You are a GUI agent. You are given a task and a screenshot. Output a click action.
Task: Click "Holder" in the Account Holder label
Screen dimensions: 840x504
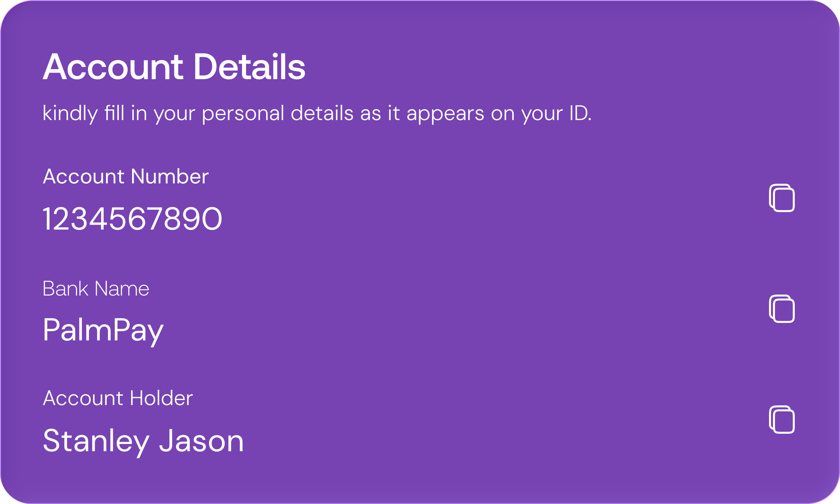click(x=161, y=398)
